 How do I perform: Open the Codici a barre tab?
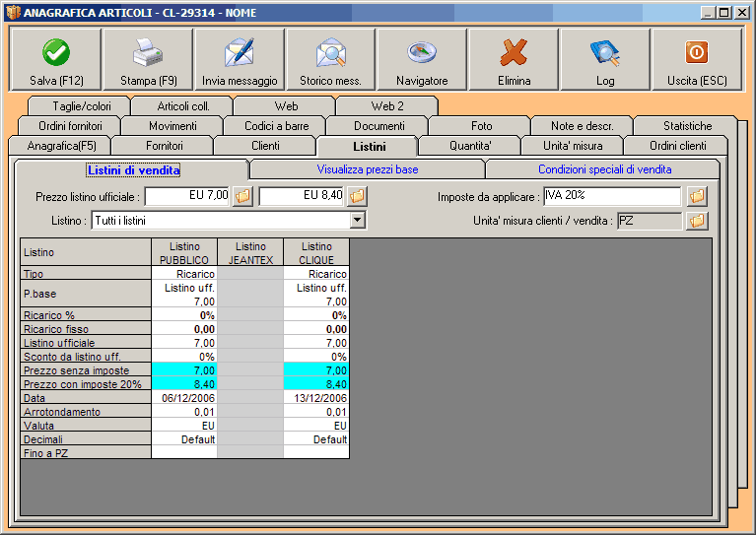(276, 126)
